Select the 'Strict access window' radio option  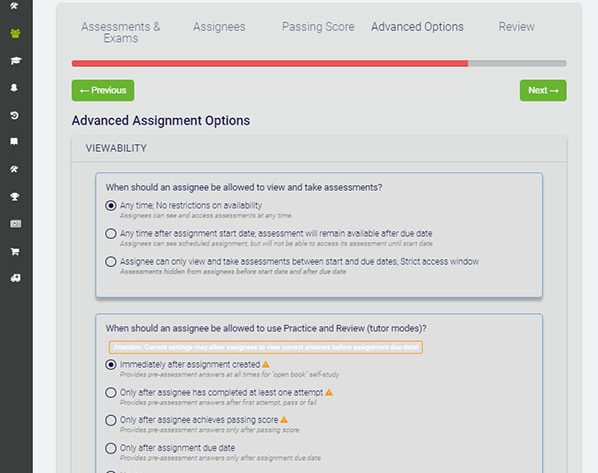point(111,262)
